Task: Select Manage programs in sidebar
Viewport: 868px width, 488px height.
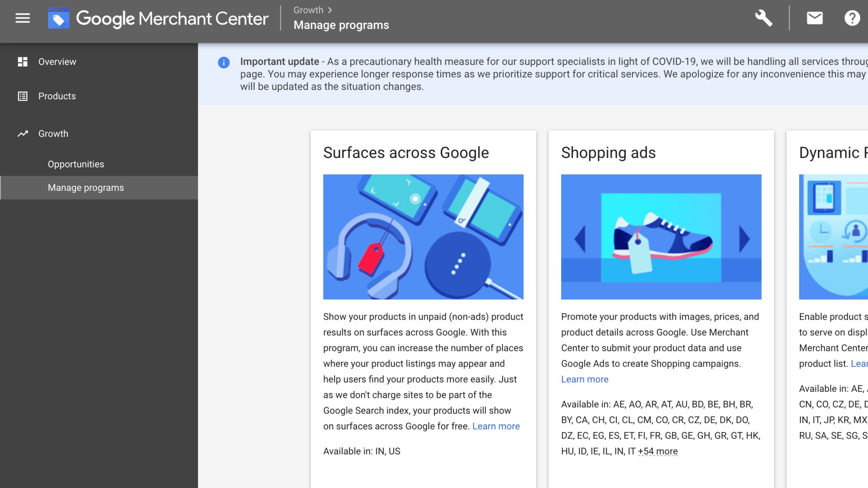Action: (86, 187)
